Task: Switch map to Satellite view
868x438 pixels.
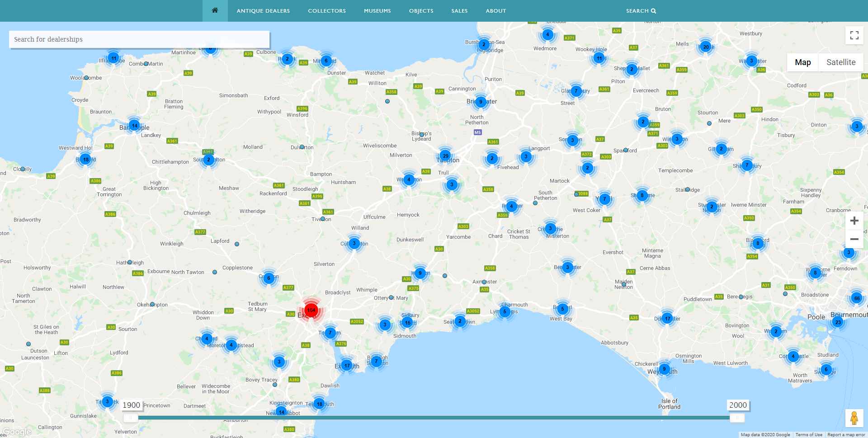Action: pyautogui.click(x=840, y=62)
